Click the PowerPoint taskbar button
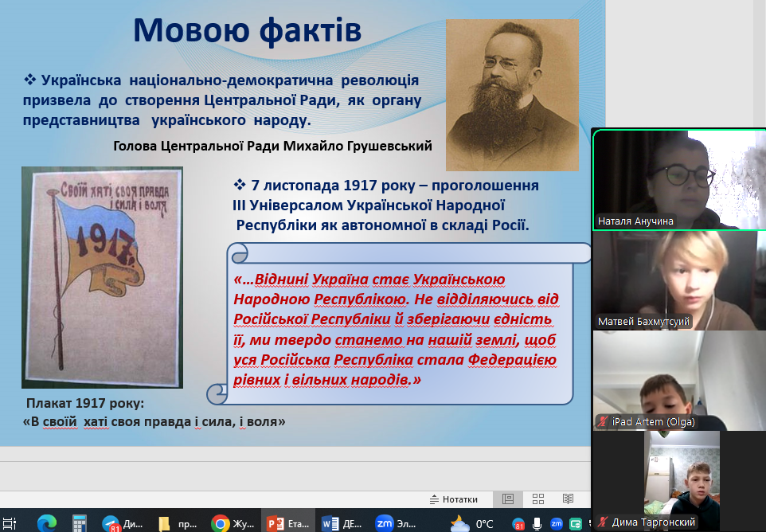The height and width of the screenshot is (532, 766). (286, 523)
